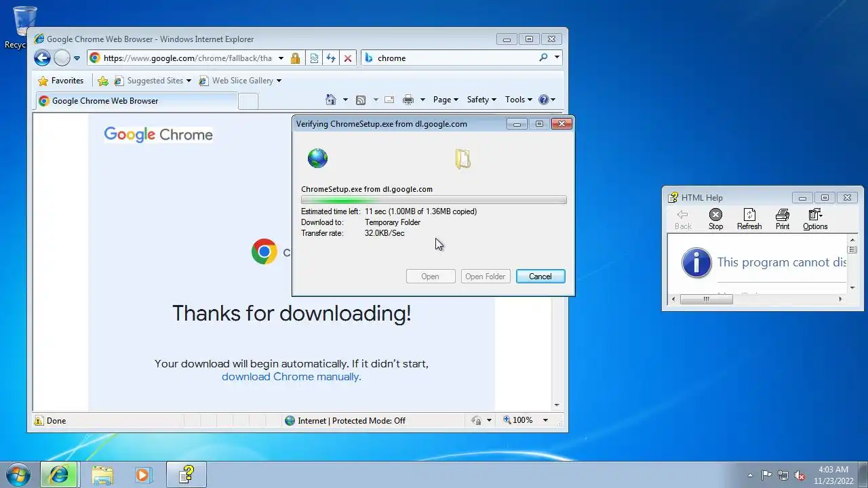Expand the Print options dropdown arrow in IE
The width and height of the screenshot is (868, 488).
click(422, 100)
